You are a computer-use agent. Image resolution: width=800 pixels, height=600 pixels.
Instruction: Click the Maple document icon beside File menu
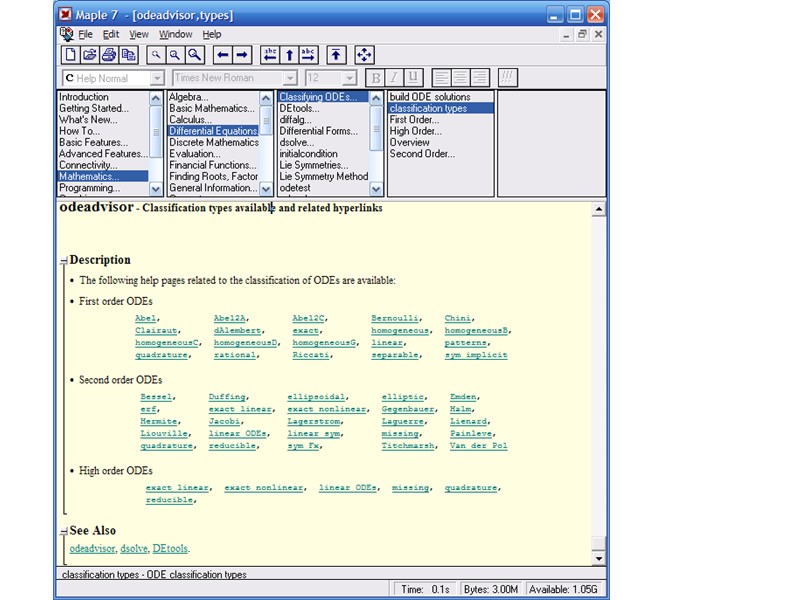point(67,34)
